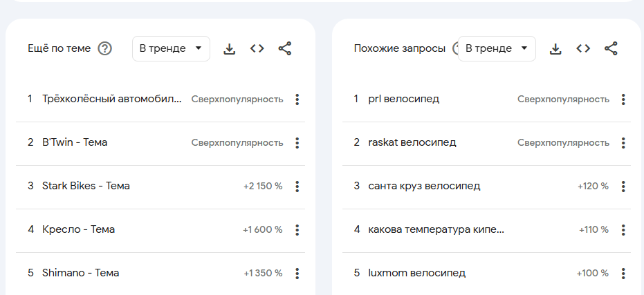The image size is (644, 295).
Task: Open options menu for luxmom велосипед row
Action: (x=623, y=274)
